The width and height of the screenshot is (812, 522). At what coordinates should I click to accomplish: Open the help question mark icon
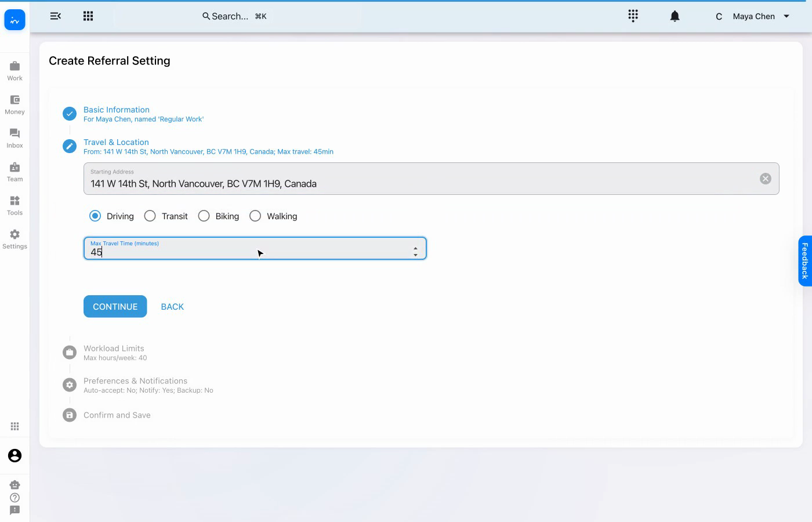click(15, 498)
